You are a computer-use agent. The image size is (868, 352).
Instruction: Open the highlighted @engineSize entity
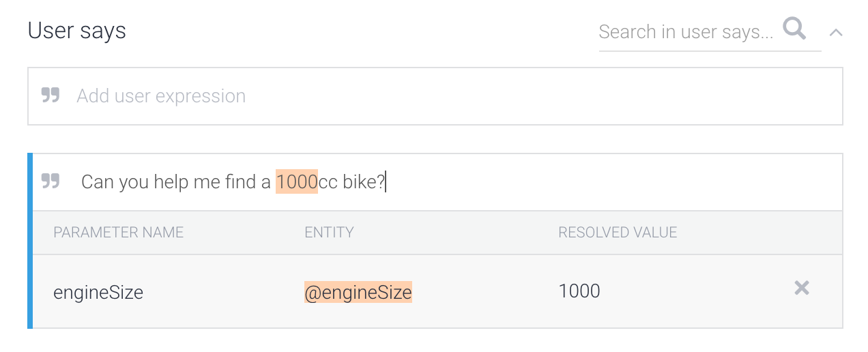pos(358,293)
